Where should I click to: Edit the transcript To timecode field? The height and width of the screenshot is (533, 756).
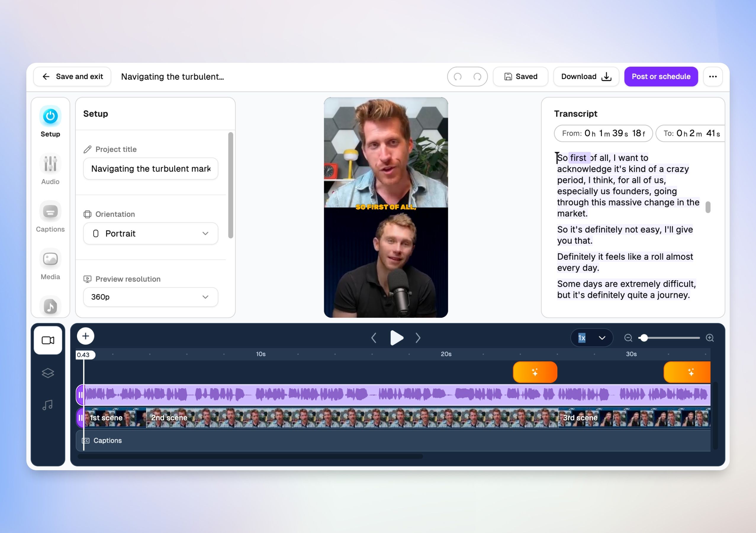click(691, 134)
